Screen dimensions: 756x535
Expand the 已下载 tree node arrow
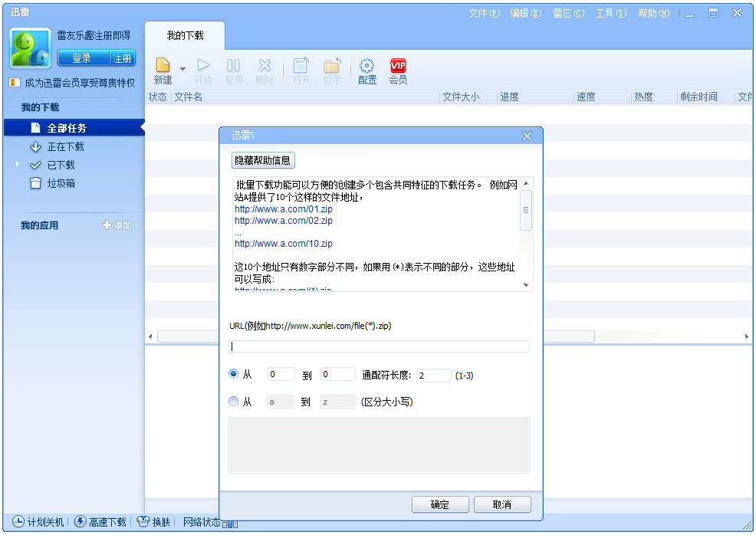(17, 165)
